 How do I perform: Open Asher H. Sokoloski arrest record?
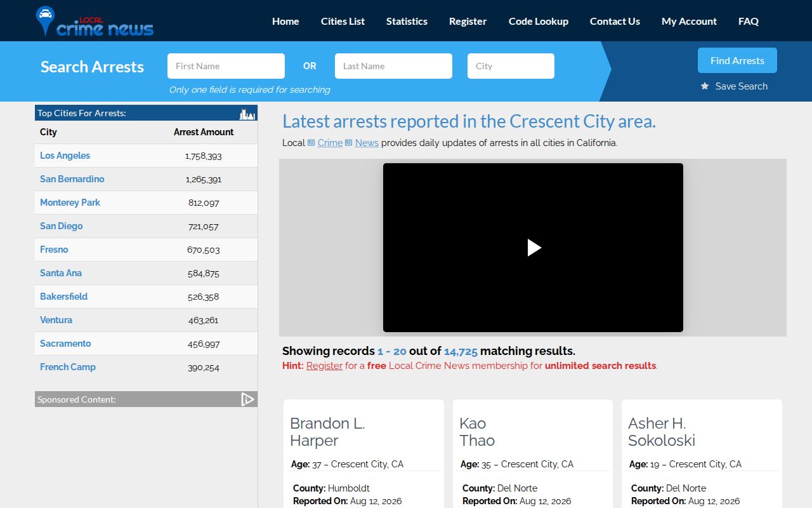pyautogui.click(x=662, y=432)
